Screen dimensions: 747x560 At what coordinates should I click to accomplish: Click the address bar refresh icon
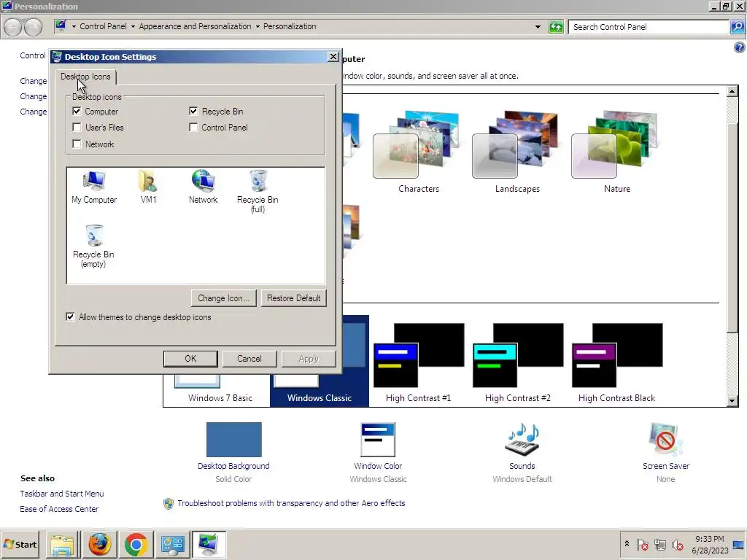tap(556, 27)
